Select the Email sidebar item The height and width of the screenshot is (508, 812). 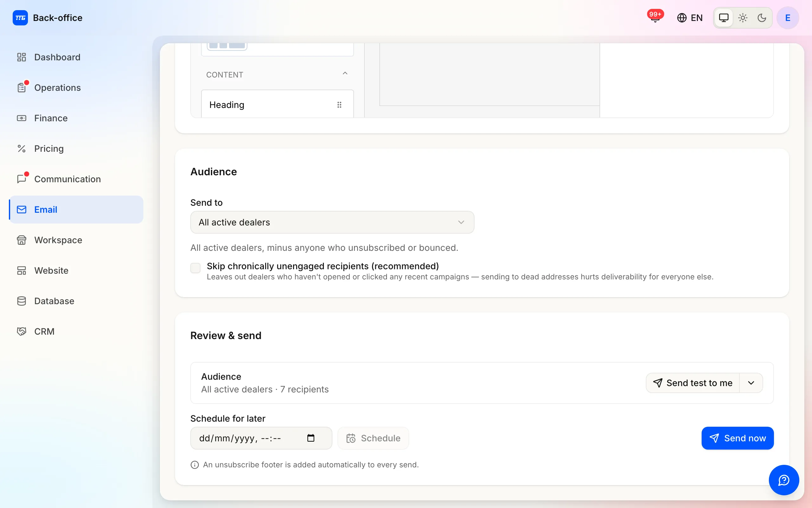tap(76, 210)
